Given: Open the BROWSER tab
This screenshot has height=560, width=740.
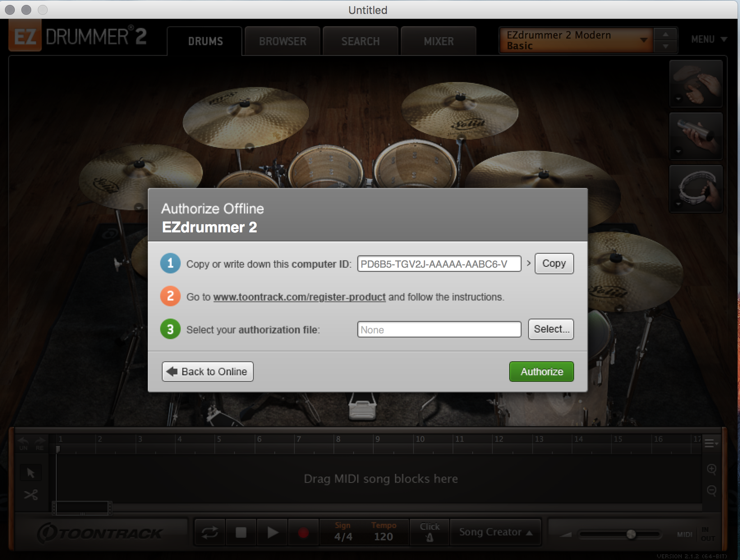Looking at the screenshot, I should 283,41.
